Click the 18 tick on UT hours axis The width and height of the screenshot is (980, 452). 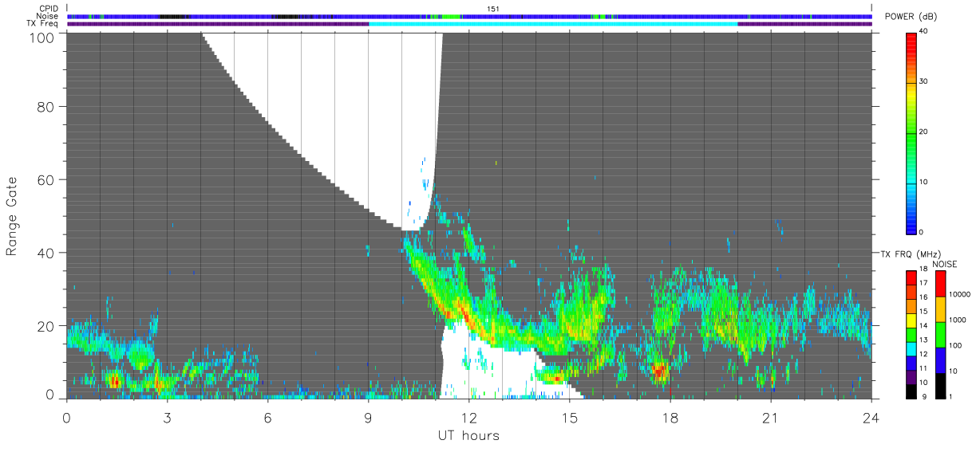pos(670,417)
